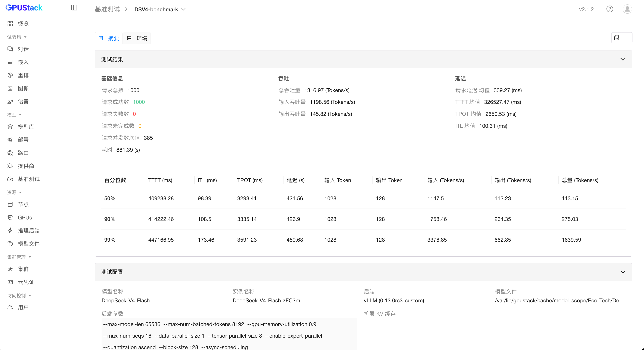Open GPUs page from the sidebar
The image size is (644, 350).
tap(25, 217)
